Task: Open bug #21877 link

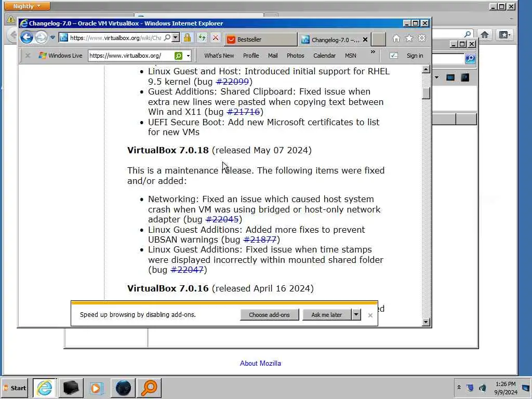Action: click(260, 240)
